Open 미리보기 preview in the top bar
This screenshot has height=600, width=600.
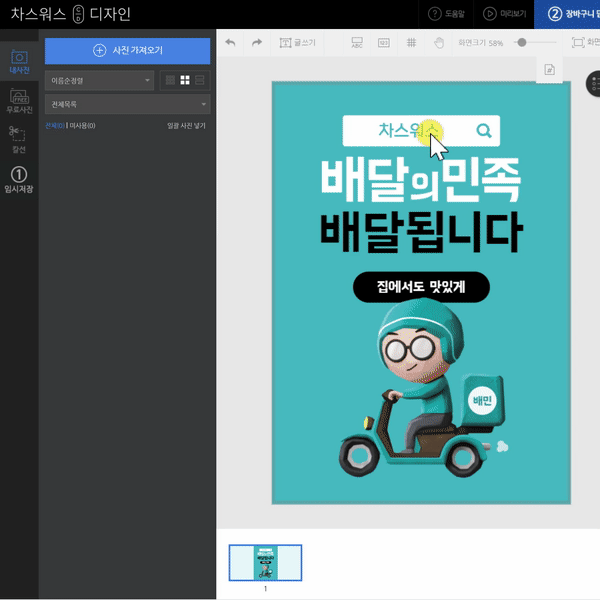pyautogui.click(x=504, y=14)
